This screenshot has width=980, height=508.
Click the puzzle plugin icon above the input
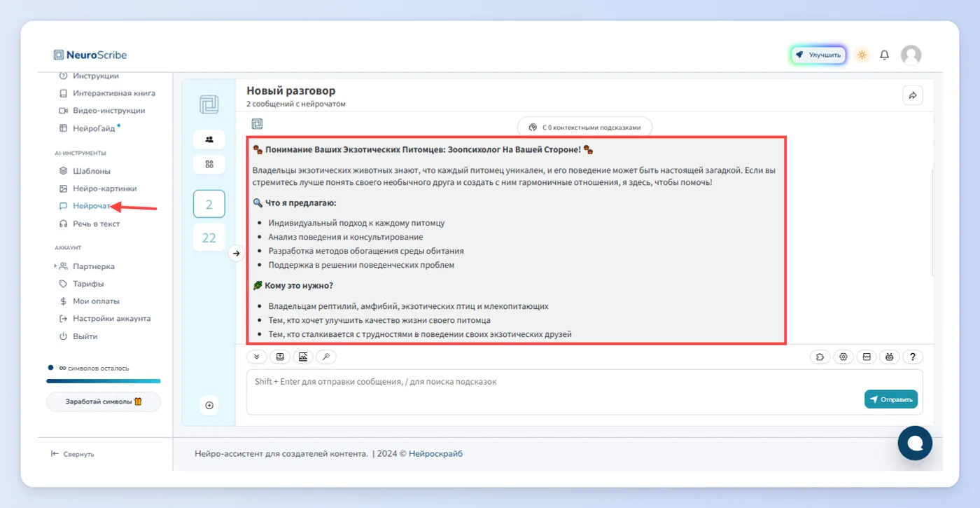click(820, 357)
